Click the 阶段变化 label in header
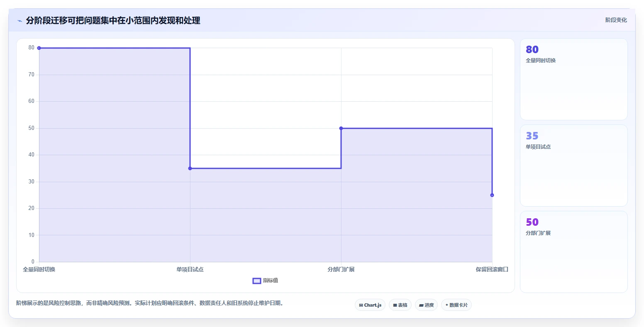This screenshot has width=644, height=327. pyautogui.click(x=616, y=20)
